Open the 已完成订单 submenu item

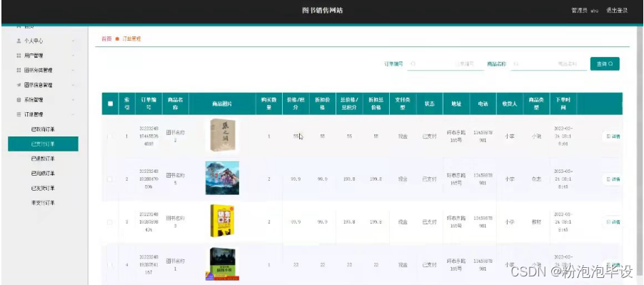point(43,174)
